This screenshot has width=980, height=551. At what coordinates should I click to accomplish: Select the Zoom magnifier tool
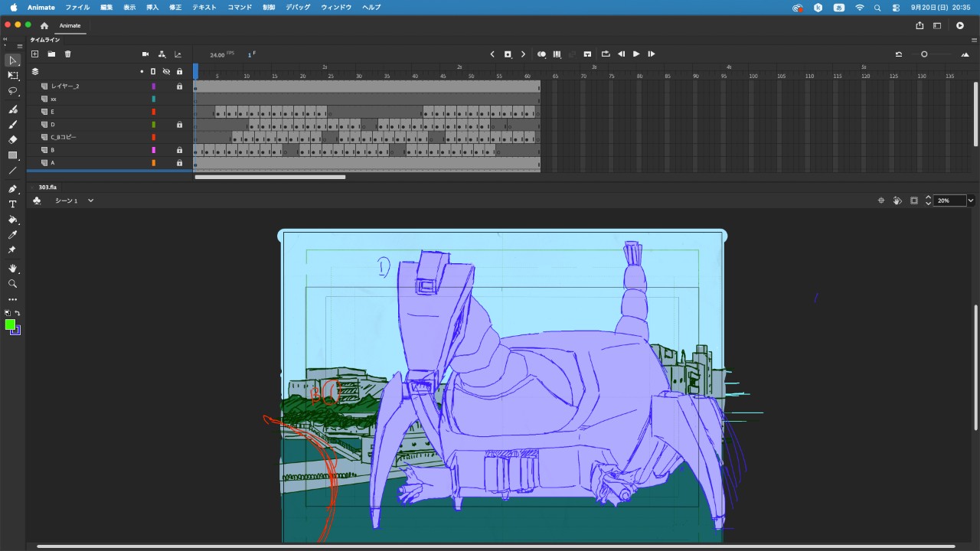click(13, 284)
